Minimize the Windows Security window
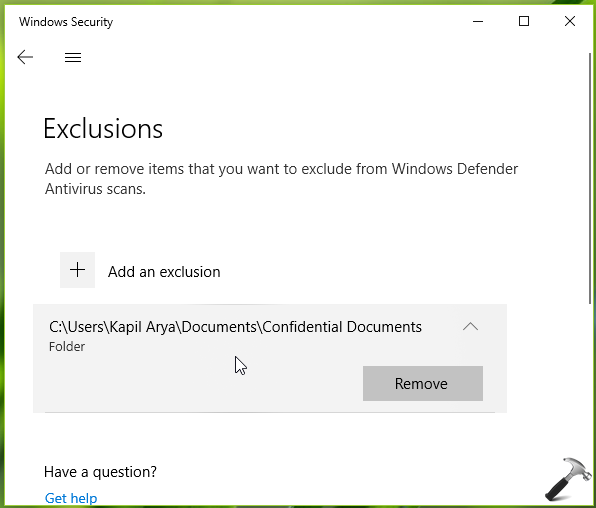This screenshot has width=596, height=508. [x=478, y=21]
